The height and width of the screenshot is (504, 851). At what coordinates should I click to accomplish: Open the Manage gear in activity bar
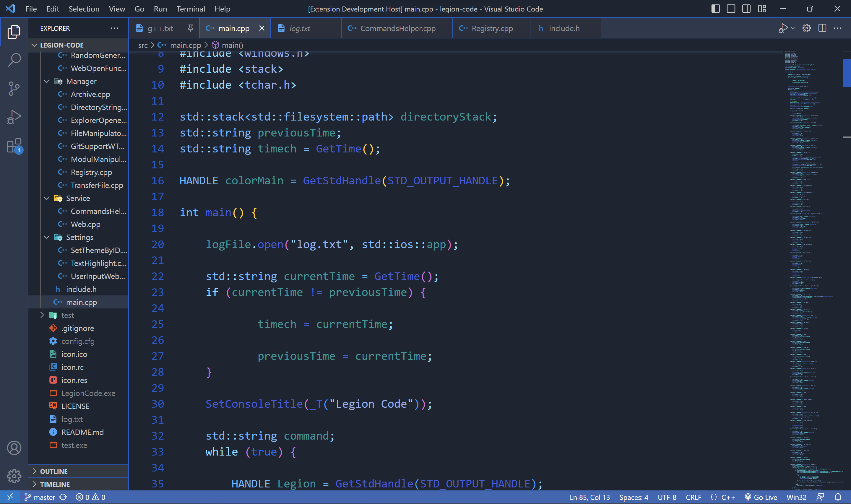coord(14,476)
